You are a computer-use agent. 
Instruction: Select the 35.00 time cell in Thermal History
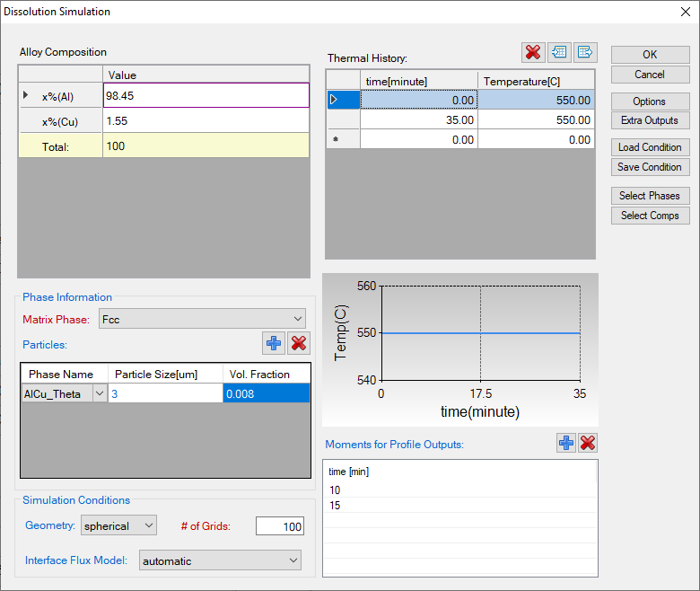coord(419,119)
